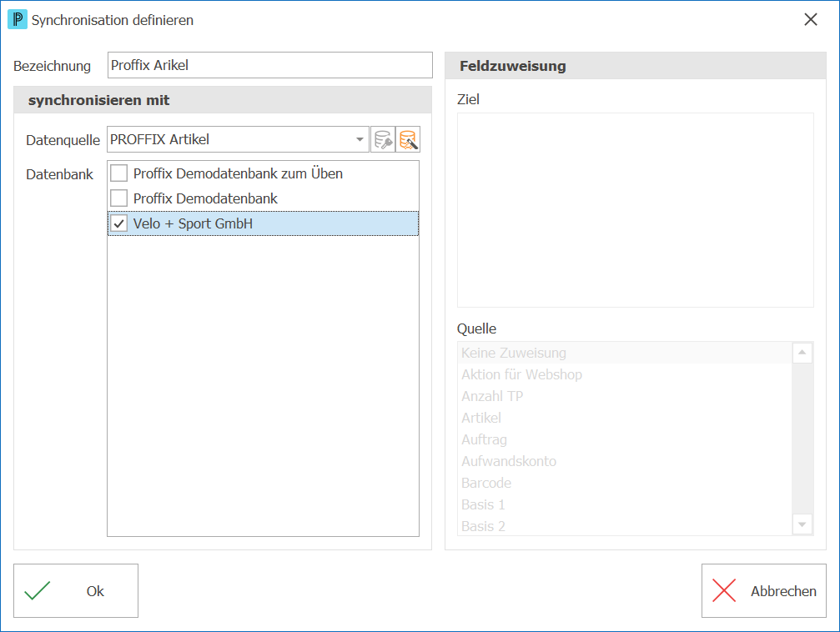The width and height of the screenshot is (840, 632).
Task: Click the Quelle list scroll-down arrow
Action: (x=802, y=524)
